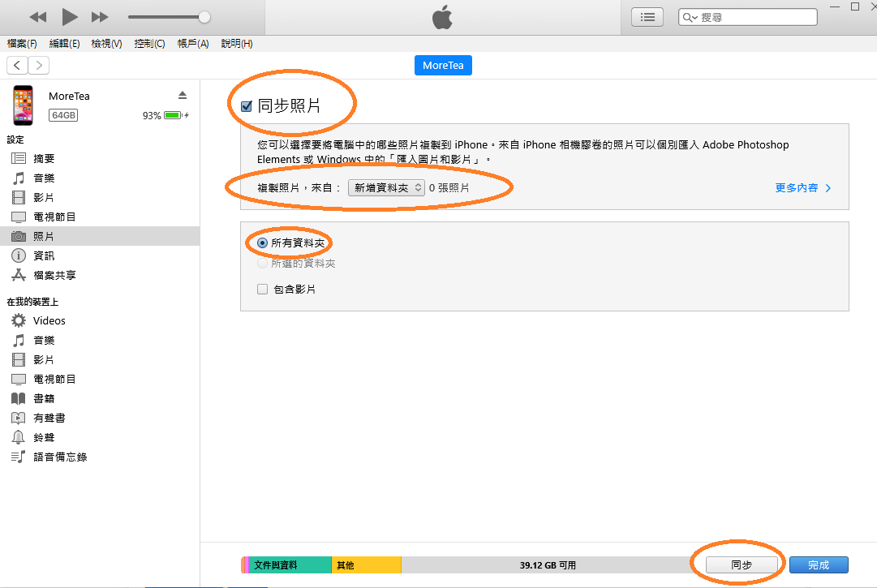The image size is (877, 588).
Task: Click the audiobook icon beside 有聲書 under 在我的裝置上
Action: tap(19, 418)
